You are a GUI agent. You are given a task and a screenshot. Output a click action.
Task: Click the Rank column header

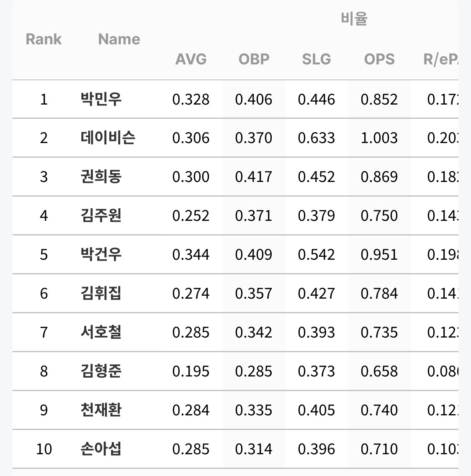point(44,39)
